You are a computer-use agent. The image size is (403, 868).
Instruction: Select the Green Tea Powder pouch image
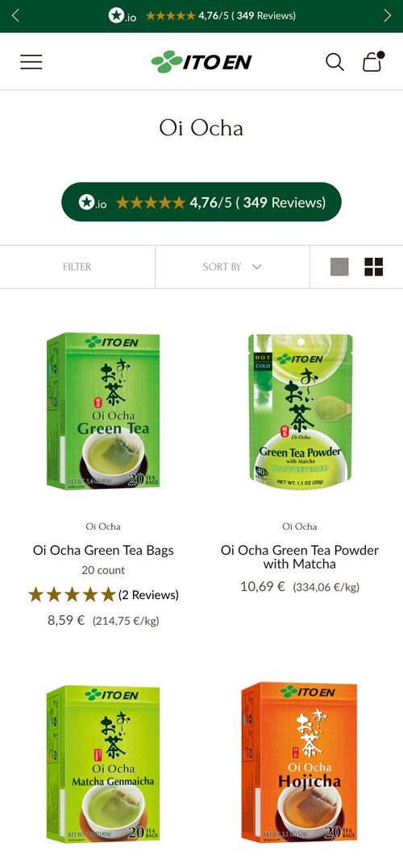300,412
